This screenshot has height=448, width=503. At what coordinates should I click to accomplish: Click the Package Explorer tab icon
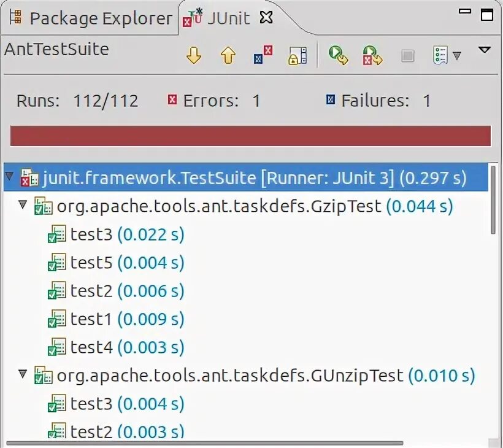pos(16,17)
